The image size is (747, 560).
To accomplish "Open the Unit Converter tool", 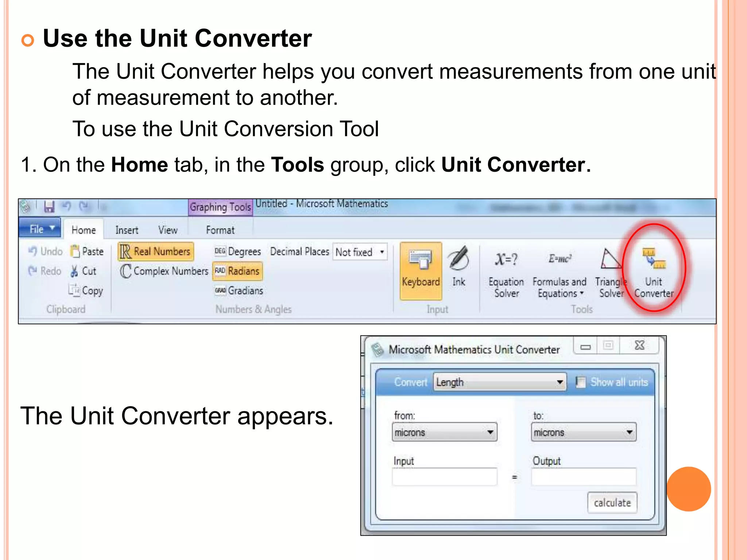I will coord(654,273).
